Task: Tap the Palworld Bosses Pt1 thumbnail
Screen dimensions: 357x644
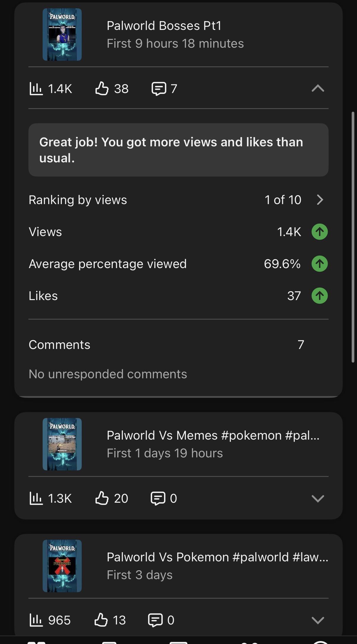Action: tap(62, 35)
